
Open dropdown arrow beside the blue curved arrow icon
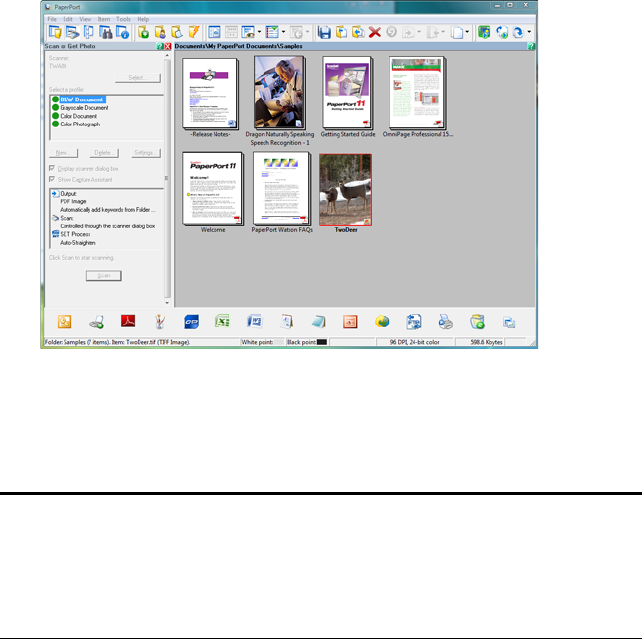click(529, 32)
